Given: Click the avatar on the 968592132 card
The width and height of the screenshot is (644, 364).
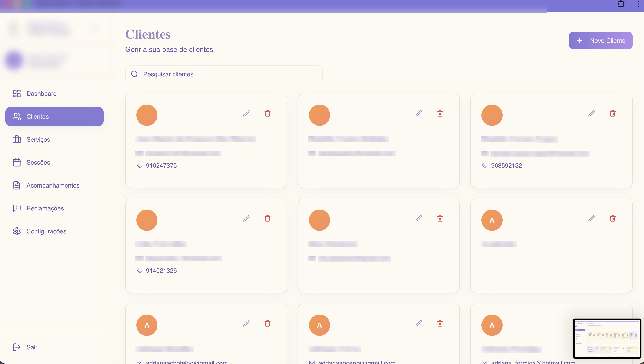Looking at the screenshot, I should coord(492,115).
